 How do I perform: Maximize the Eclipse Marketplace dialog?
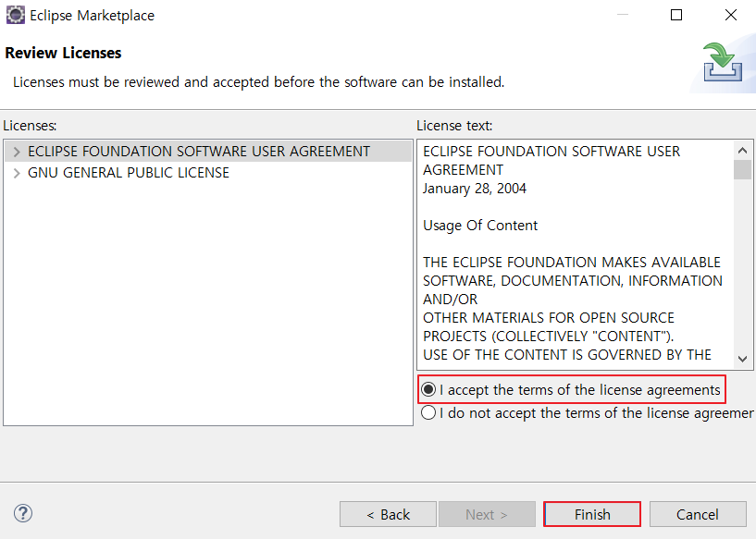(x=676, y=15)
